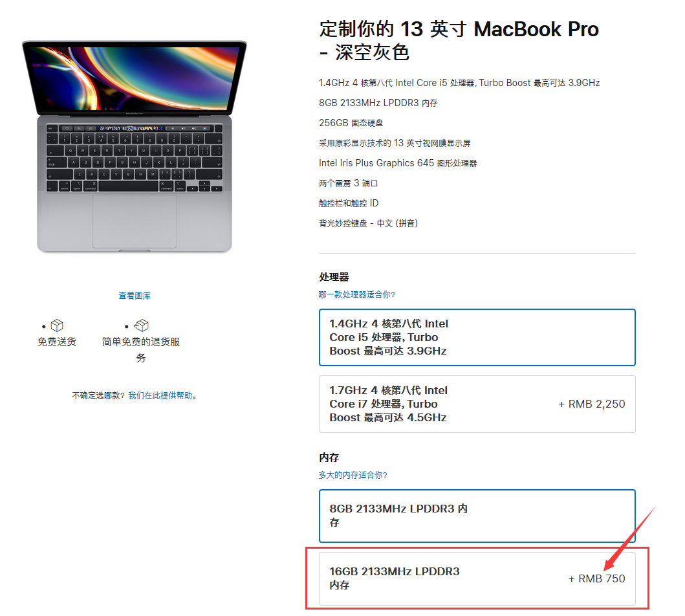
Task: Choose the 16GB 2133MHz LPDDR3 memory option
Action: click(x=477, y=578)
